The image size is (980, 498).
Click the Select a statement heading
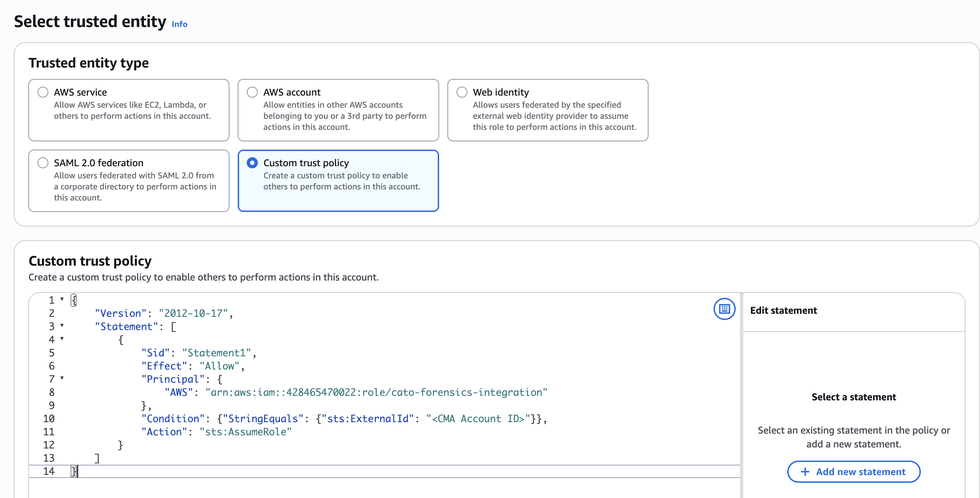(x=854, y=397)
